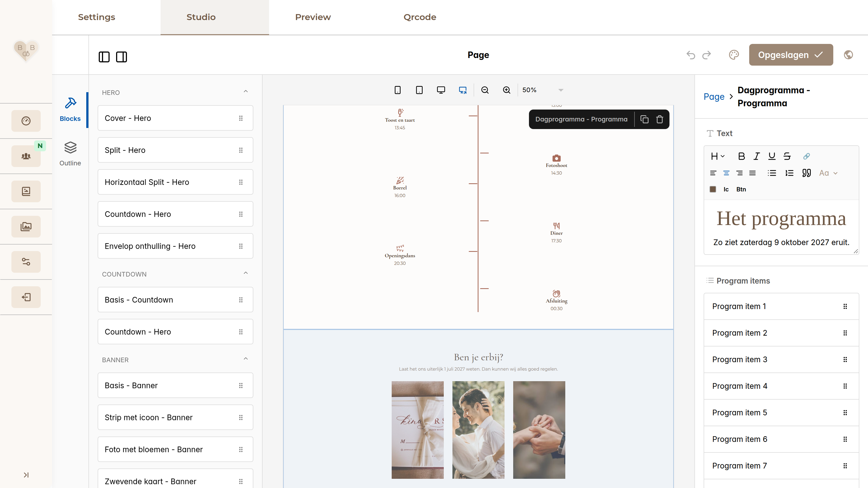Duplicate the Dagprogramma - Programma block

click(x=644, y=119)
